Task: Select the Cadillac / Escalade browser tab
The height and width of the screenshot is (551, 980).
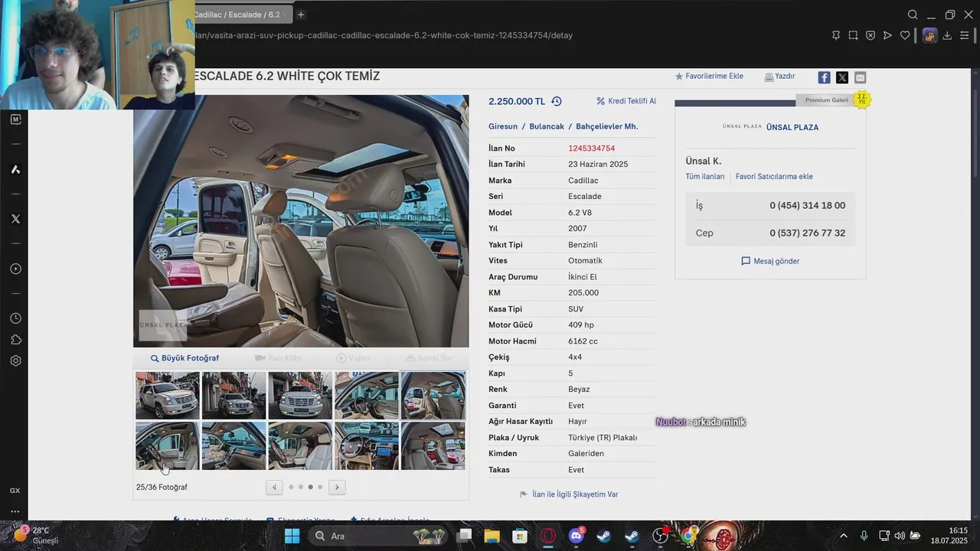Action: tap(240, 15)
